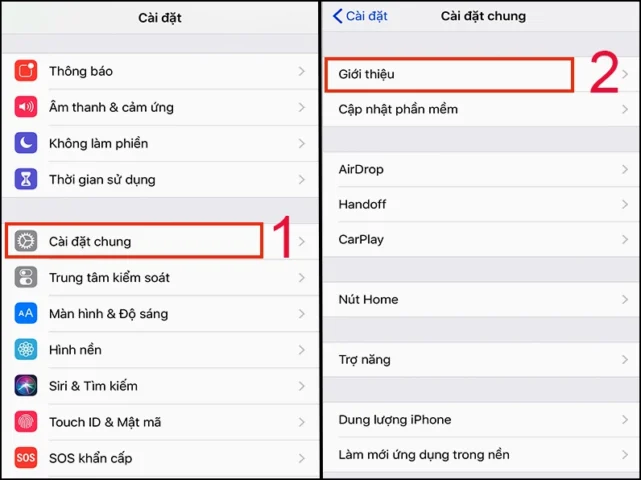The height and width of the screenshot is (480, 641).
Task: Tap the Cài đặt chung gear icon
Action: point(26,241)
